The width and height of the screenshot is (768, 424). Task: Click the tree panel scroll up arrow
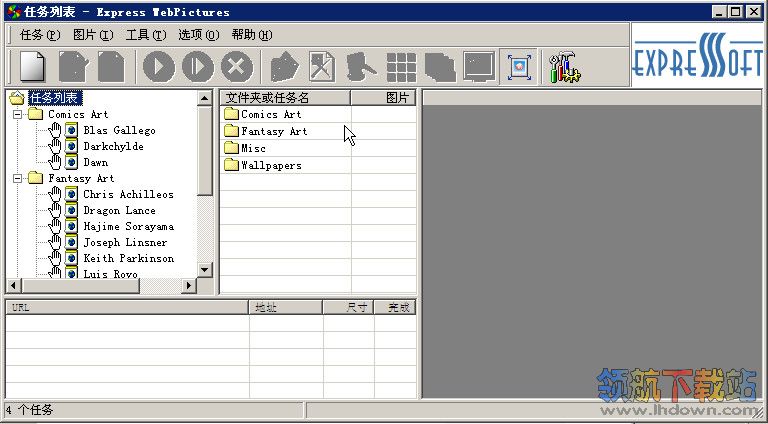click(x=205, y=98)
